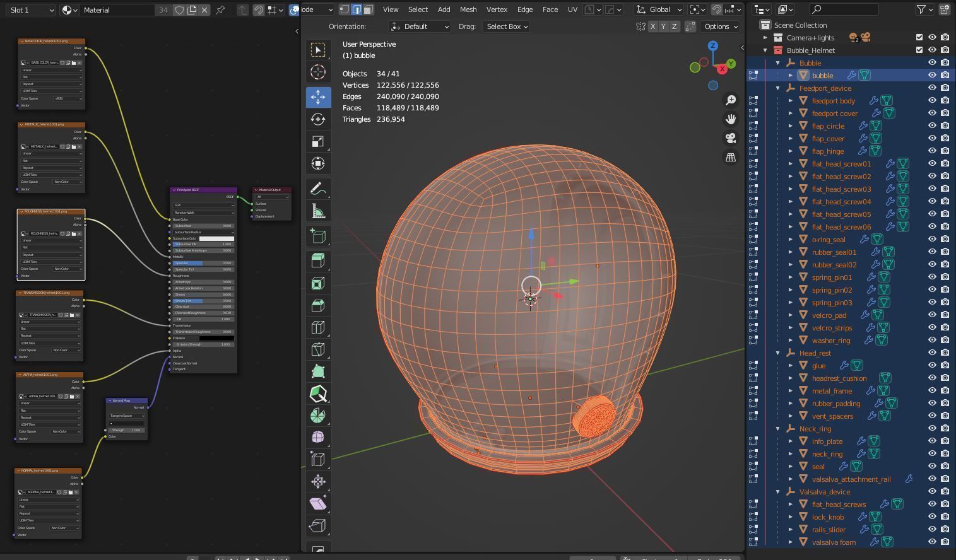Unlink the Material datablock
The height and width of the screenshot is (560, 956).
(204, 10)
